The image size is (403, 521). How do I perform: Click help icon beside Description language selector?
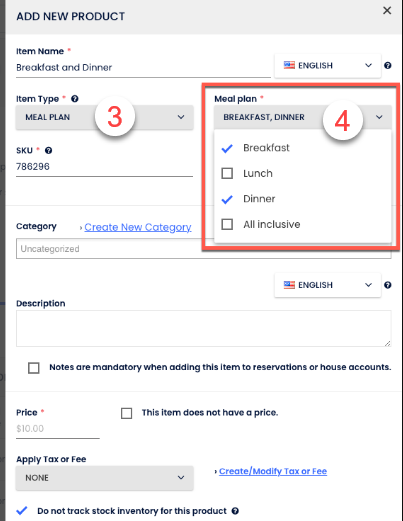tap(388, 285)
